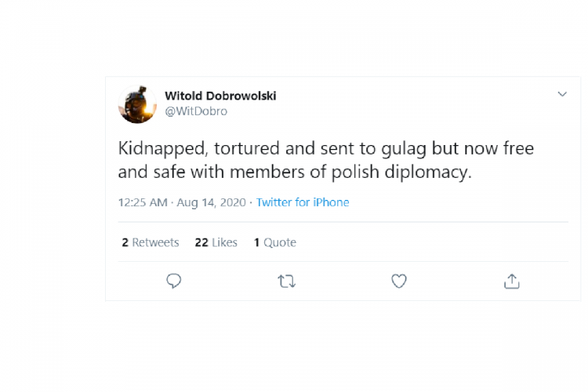Viewport: 588px width, 392px height.
Task: Click the number 1 beside Quote
Action: [256, 242]
